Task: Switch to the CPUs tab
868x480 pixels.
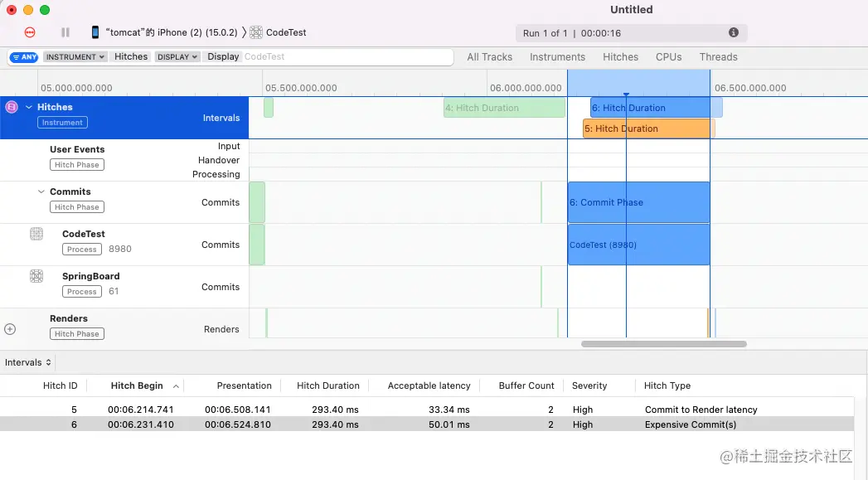Action: [669, 57]
